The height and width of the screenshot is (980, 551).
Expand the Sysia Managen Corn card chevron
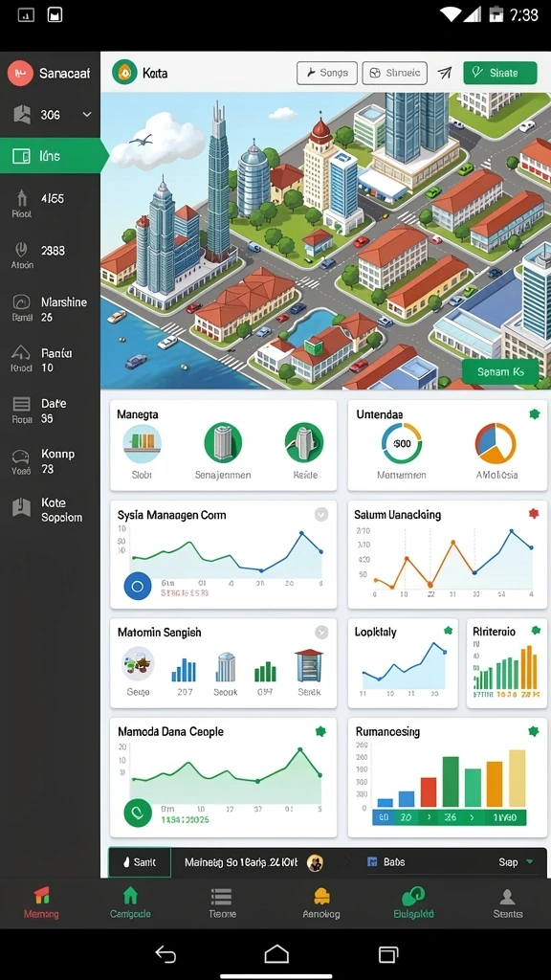pos(321,514)
